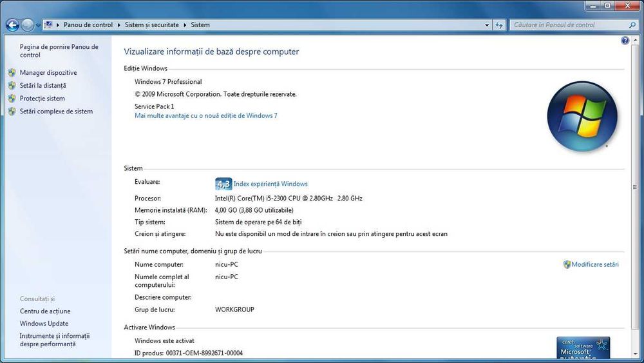Open Index experiență Windows link
Screen dimensions: 644x363
click(x=270, y=184)
